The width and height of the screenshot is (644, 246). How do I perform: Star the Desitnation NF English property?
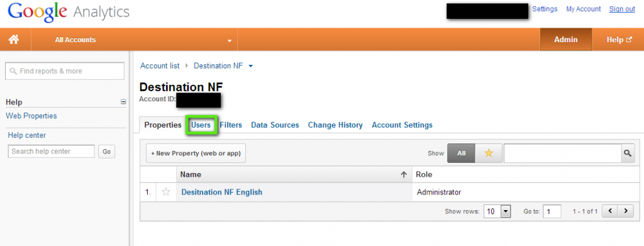(x=166, y=192)
